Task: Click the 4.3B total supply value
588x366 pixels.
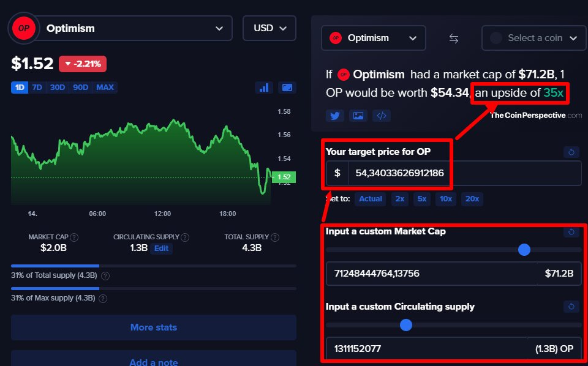Action: click(x=252, y=248)
